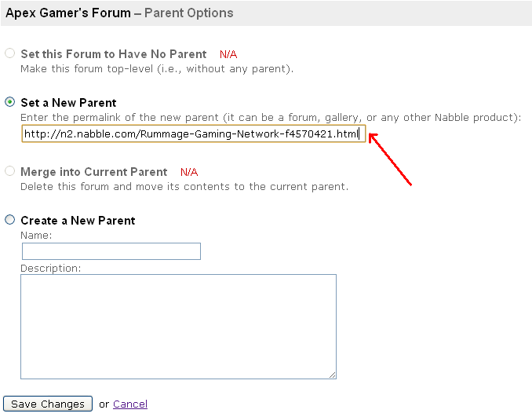Click the N/A marker beside Merge option
Screen dimensions: 532x417
click(189, 172)
